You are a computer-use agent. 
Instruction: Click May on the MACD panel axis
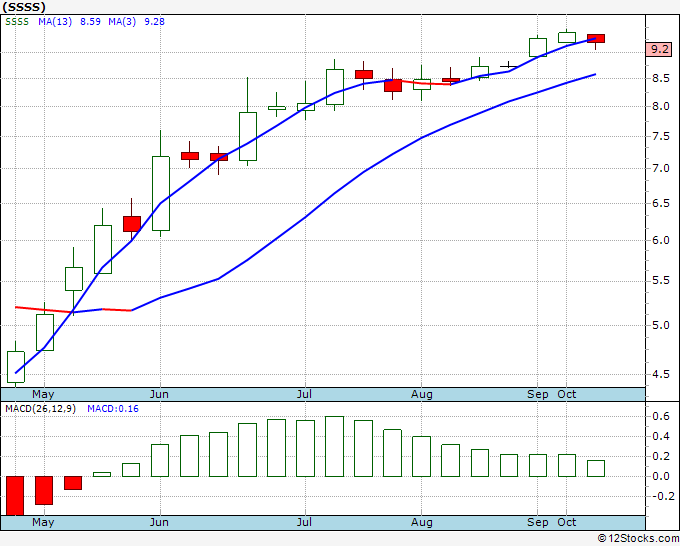click(x=43, y=522)
